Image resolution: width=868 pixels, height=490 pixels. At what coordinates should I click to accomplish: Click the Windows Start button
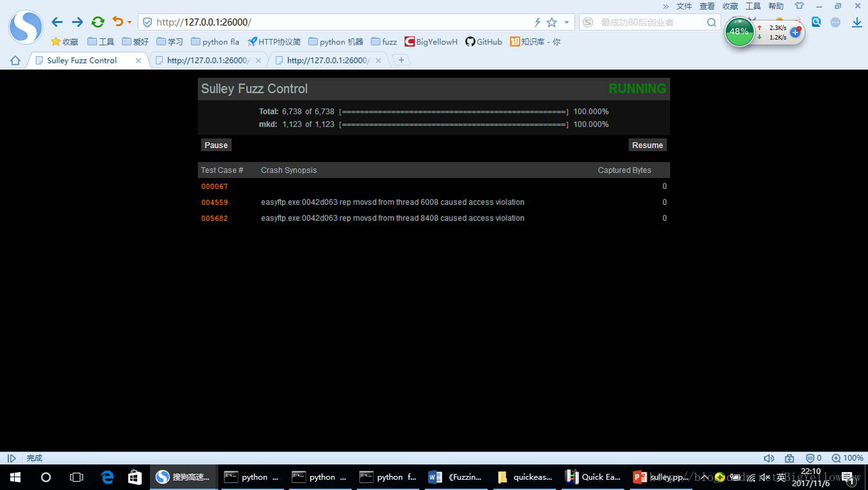coord(15,477)
